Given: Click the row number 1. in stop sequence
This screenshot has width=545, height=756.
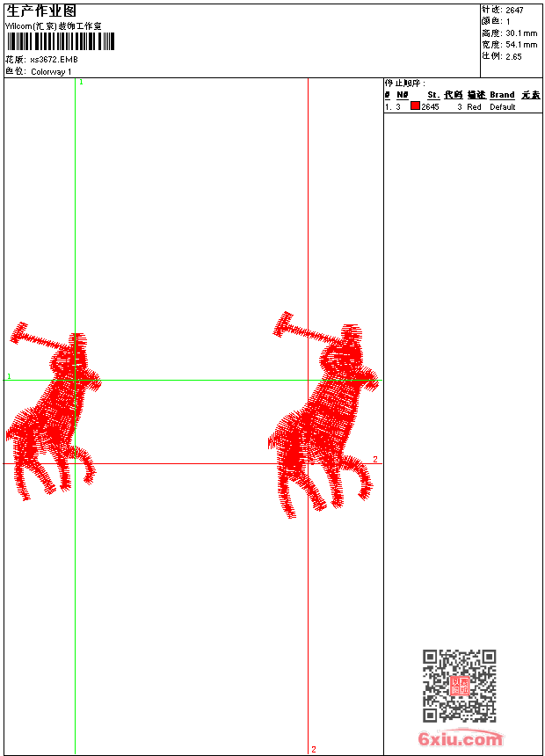Looking at the screenshot, I should tap(388, 107).
